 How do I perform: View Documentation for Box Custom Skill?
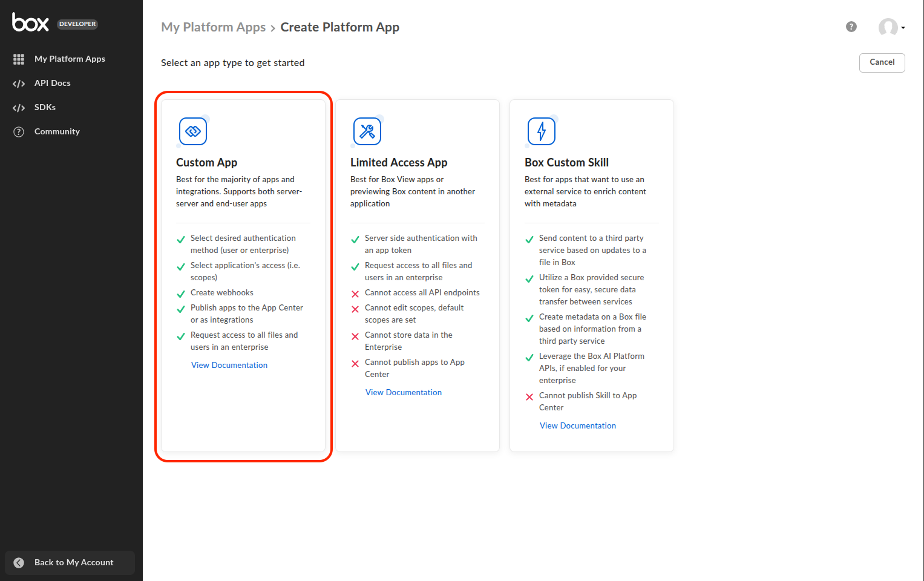[578, 425]
